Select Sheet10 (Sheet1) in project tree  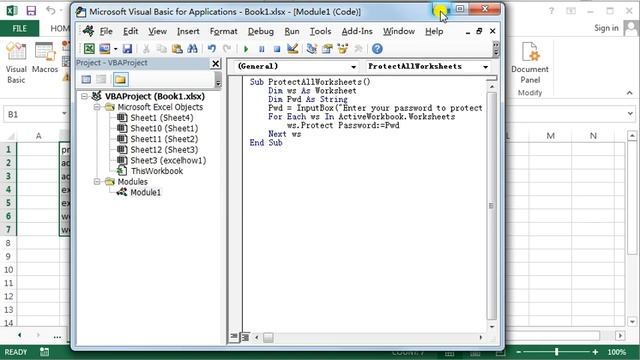(164, 128)
